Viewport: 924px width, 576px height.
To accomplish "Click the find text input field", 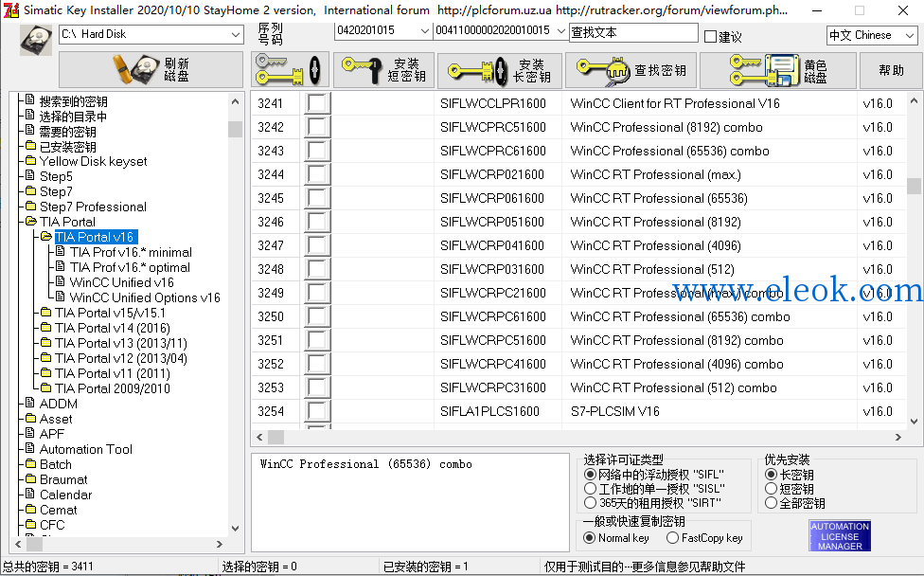I will click(x=633, y=33).
